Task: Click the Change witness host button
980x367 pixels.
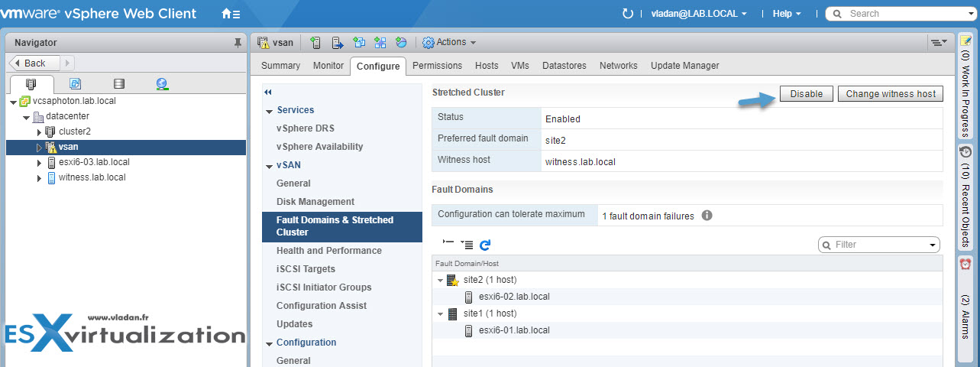Action: click(891, 94)
